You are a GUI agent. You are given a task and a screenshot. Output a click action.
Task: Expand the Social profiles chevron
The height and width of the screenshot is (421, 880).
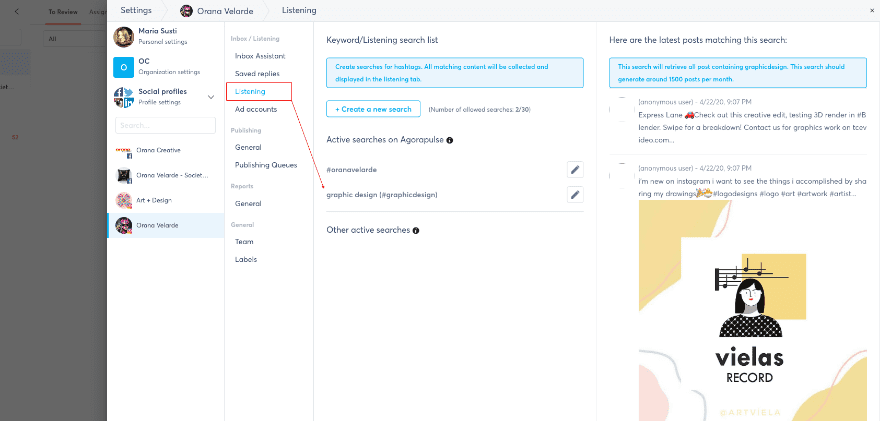[x=211, y=97]
